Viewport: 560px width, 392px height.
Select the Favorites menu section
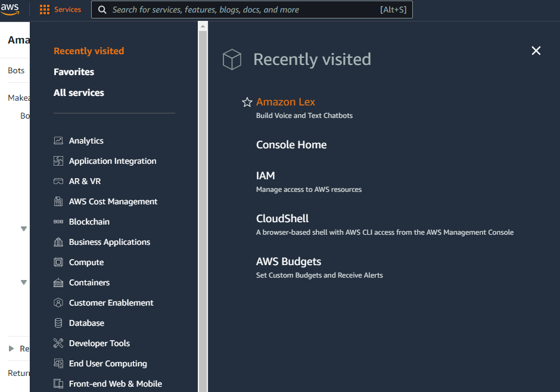74,71
